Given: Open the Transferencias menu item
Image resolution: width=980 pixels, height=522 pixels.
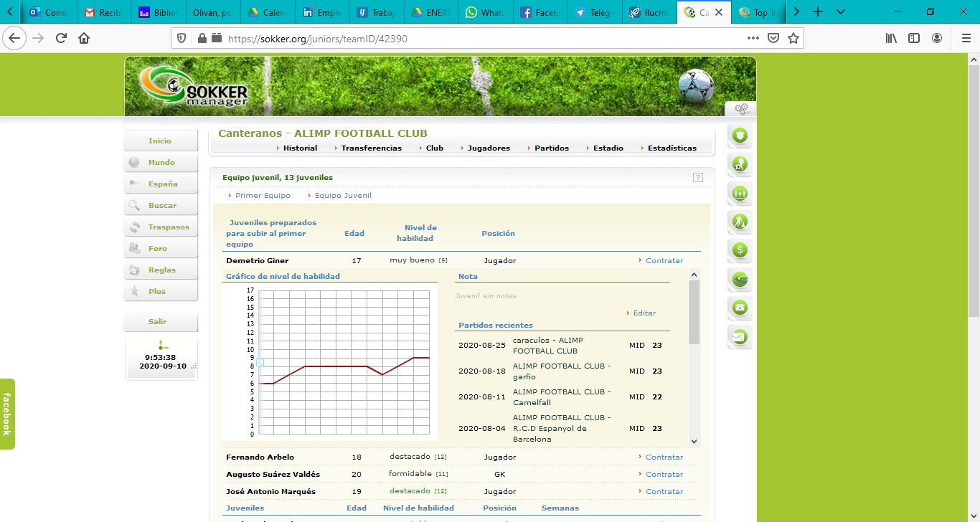Looking at the screenshot, I should point(371,148).
